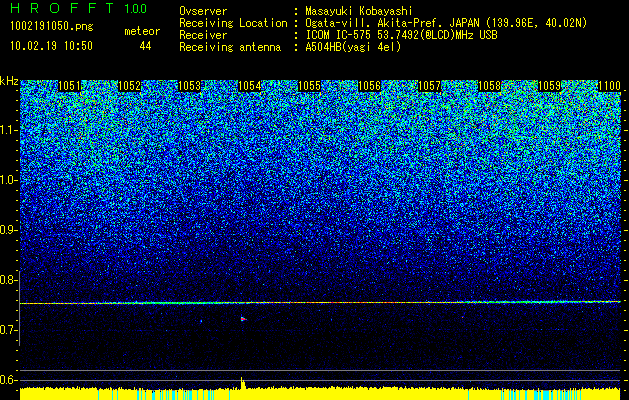Click the filename 1002191050.png

(x=52, y=27)
